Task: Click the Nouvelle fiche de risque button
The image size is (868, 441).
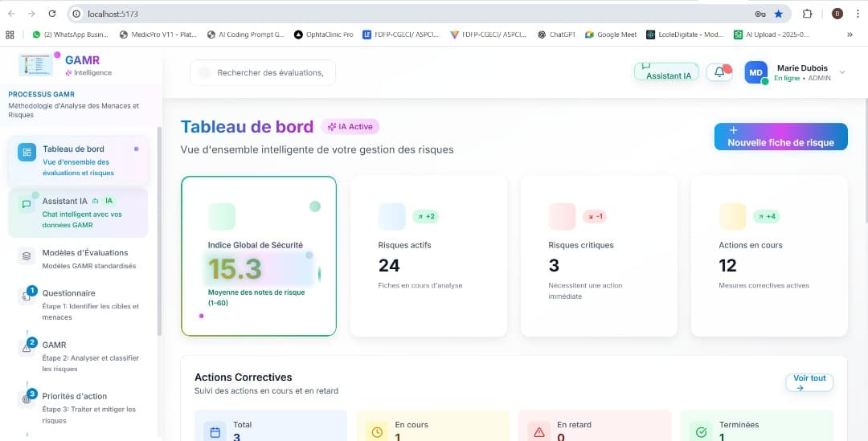Action: pyautogui.click(x=780, y=137)
